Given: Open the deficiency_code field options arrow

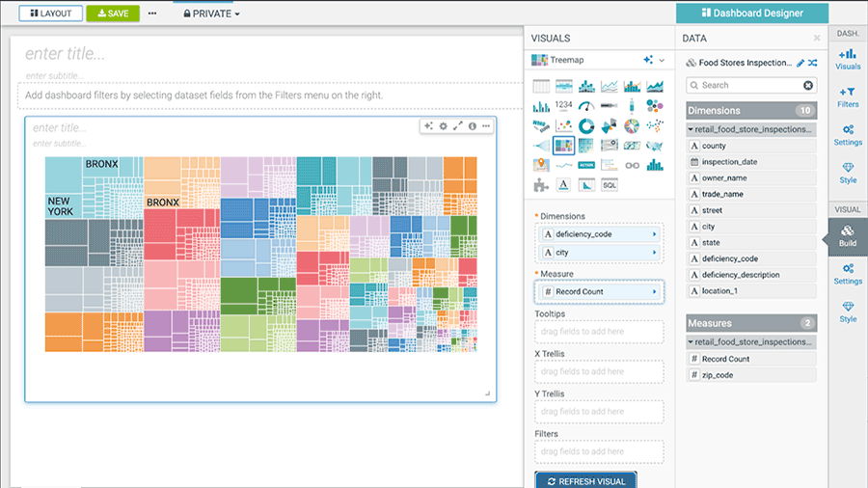Looking at the screenshot, I should coord(655,234).
